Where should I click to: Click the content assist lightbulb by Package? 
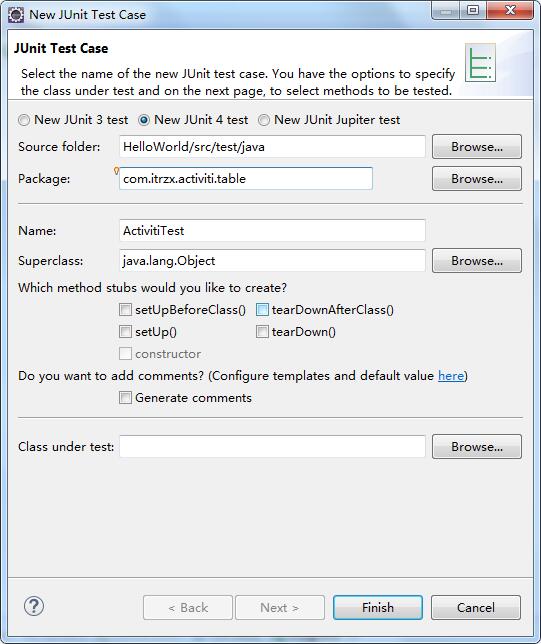pyautogui.click(x=116, y=170)
